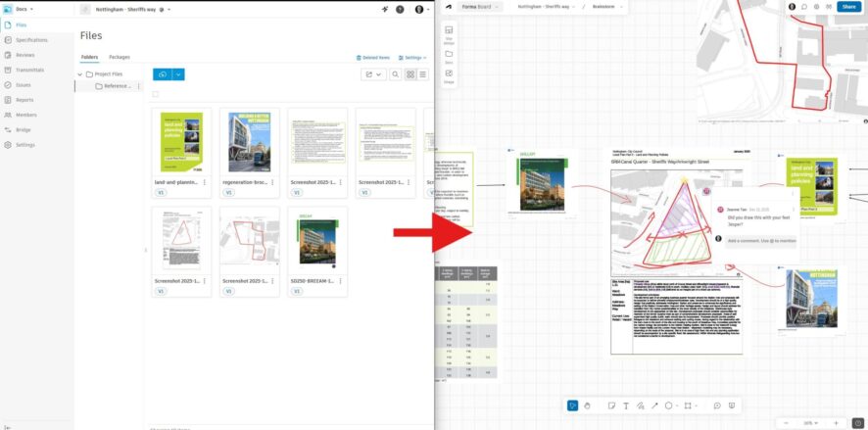This screenshot has width=868, height=430.
Task: Click the blue upload files button
Action: (x=164, y=74)
